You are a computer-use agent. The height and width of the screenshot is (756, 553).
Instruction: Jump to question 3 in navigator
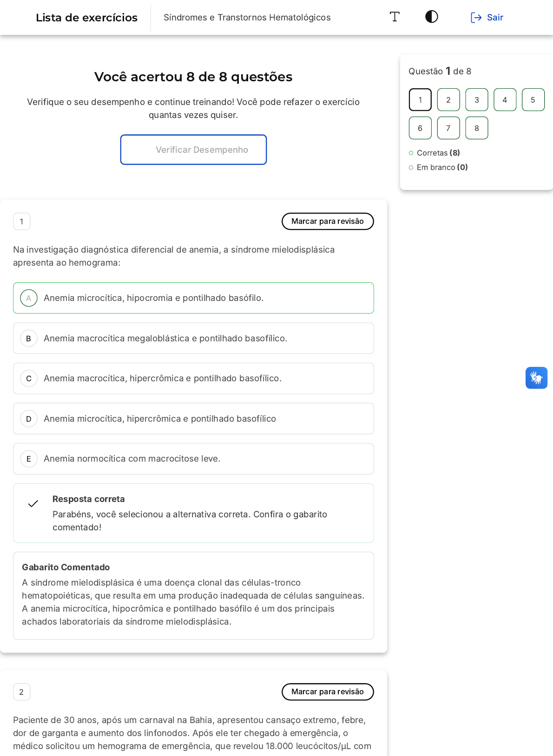pos(477,100)
